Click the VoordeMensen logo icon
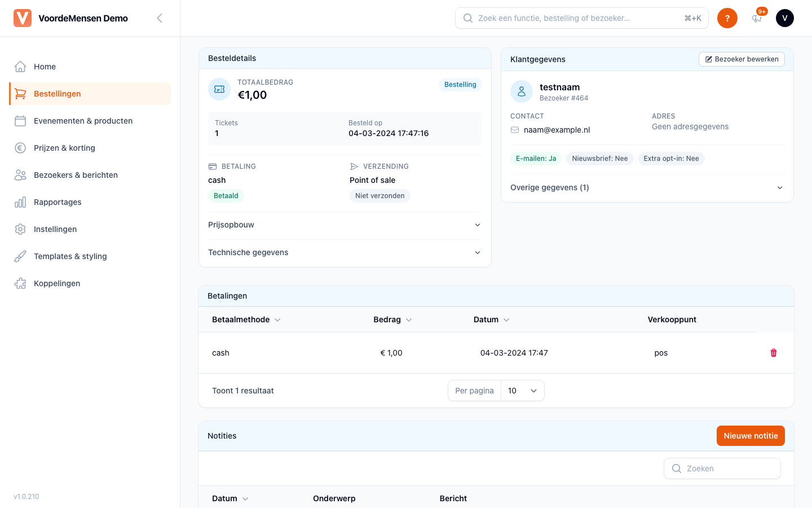The image size is (812, 508). pyautogui.click(x=23, y=18)
